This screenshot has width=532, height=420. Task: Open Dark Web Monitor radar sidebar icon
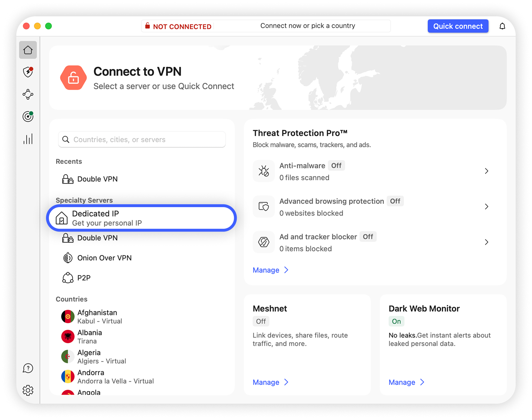click(x=28, y=116)
